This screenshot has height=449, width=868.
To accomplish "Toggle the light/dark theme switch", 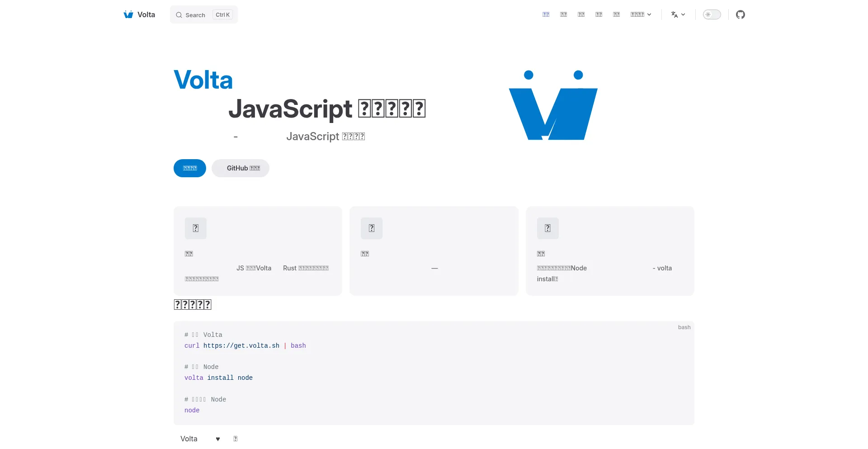I will point(712,14).
